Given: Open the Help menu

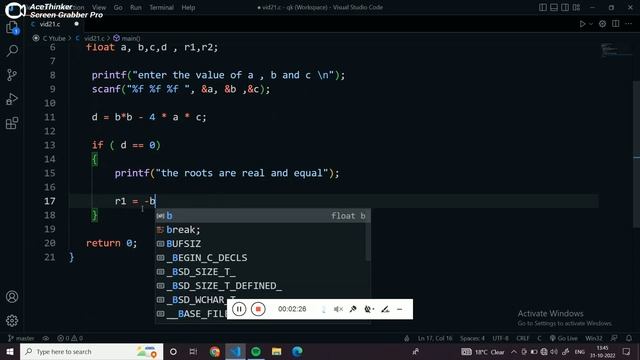Looking at the screenshot, I should [x=188, y=7].
